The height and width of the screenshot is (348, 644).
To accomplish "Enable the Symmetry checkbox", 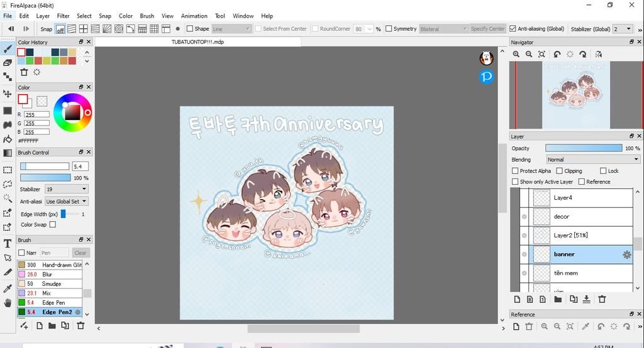I will coord(389,29).
